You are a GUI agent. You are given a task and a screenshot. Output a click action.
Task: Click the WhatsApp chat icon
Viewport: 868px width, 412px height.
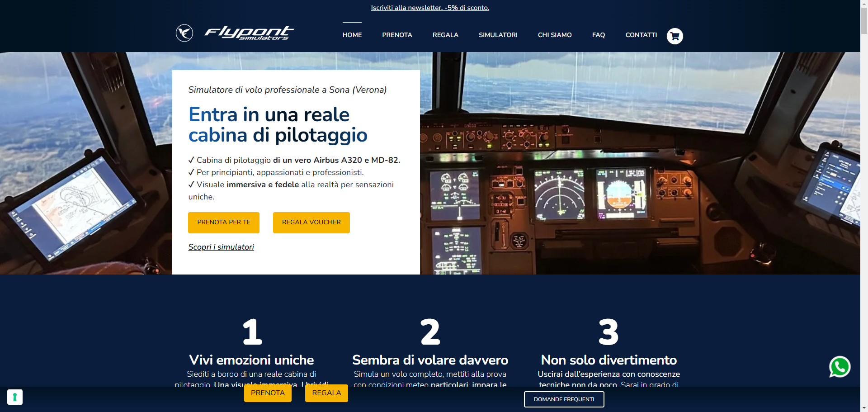(840, 367)
